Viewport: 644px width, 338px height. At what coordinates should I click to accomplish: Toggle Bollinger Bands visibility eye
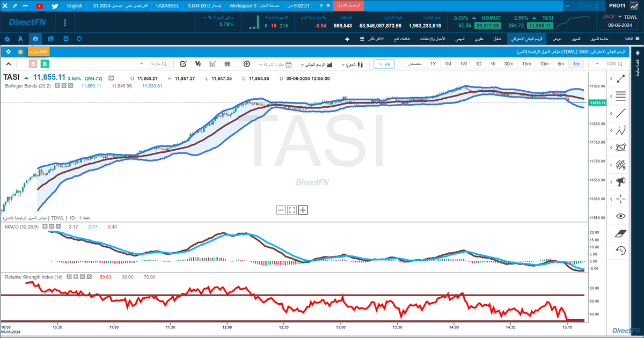click(x=63, y=85)
